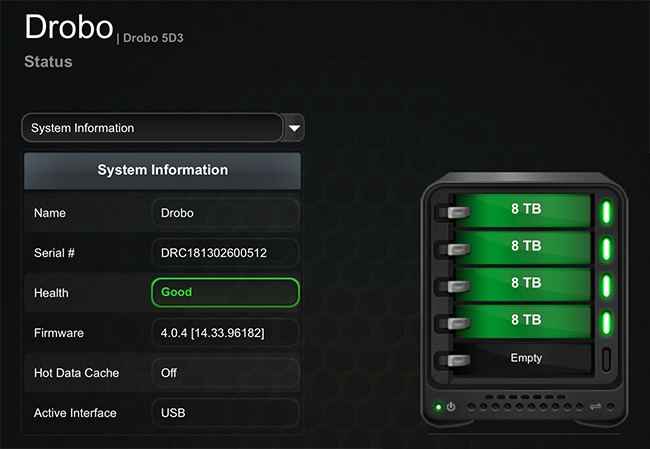The height and width of the screenshot is (449, 650).
Task: Select the System Information panel header
Action: pos(162,170)
